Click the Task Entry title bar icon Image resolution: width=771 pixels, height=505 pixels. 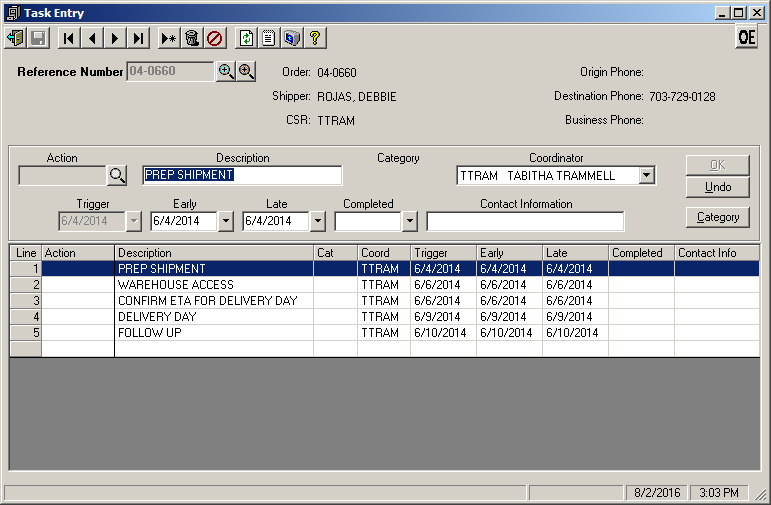13,13
